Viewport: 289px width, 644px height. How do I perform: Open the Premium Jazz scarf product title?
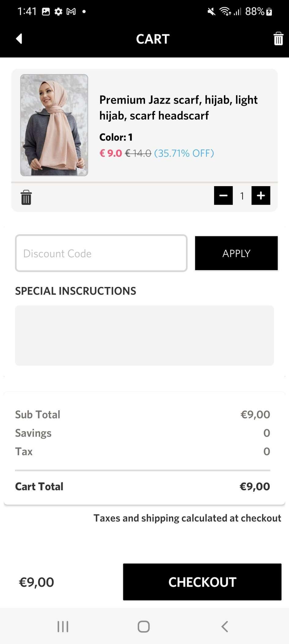coord(179,108)
